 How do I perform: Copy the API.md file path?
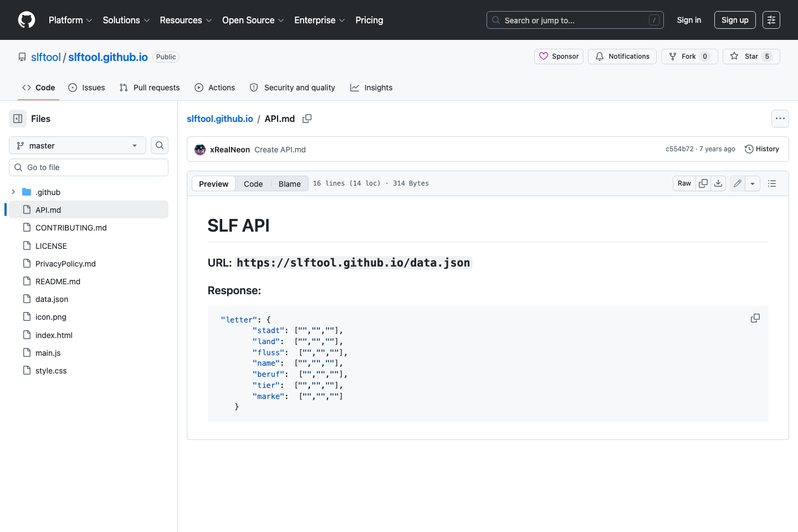tap(307, 119)
